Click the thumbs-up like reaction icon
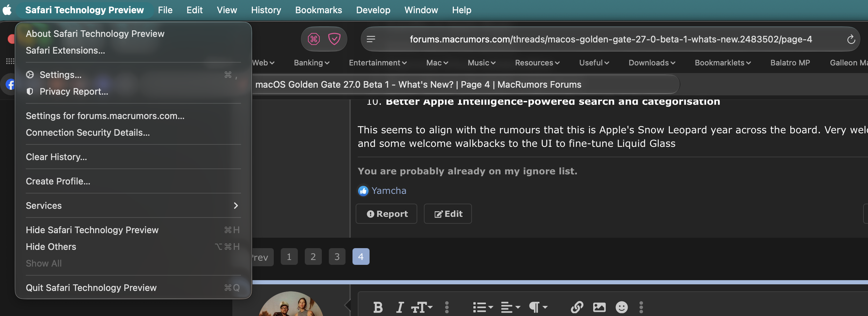 (x=363, y=191)
